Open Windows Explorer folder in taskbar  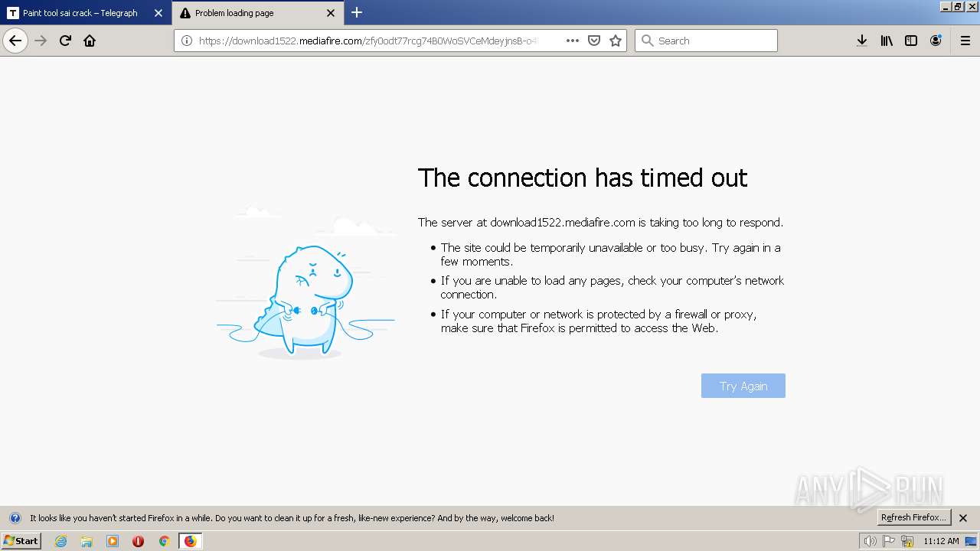coord(87,541)
